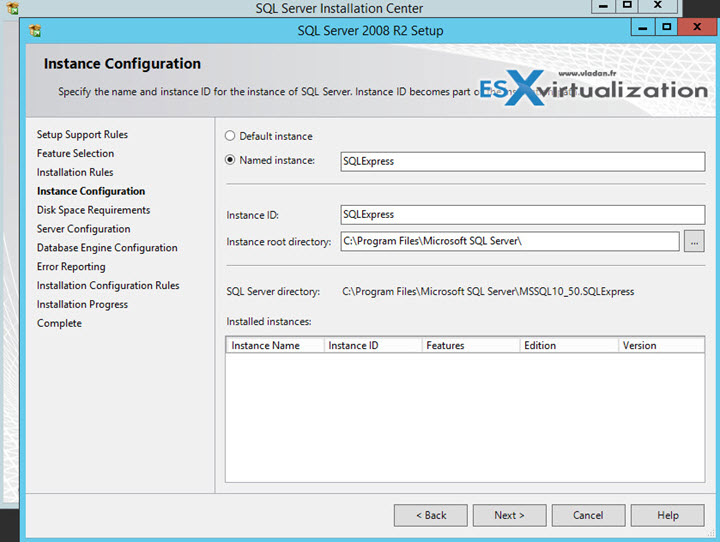720x542 pixels.
Task: Select Server Configuration step
Action: click(x=84, y=229)
